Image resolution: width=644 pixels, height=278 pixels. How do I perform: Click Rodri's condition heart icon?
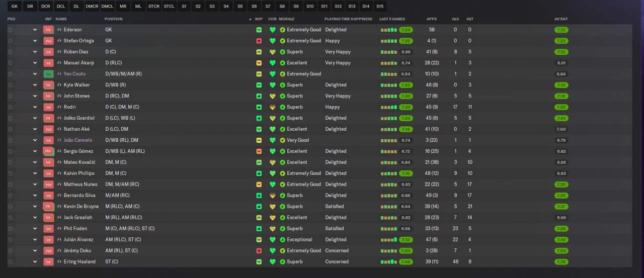point(273,107)
